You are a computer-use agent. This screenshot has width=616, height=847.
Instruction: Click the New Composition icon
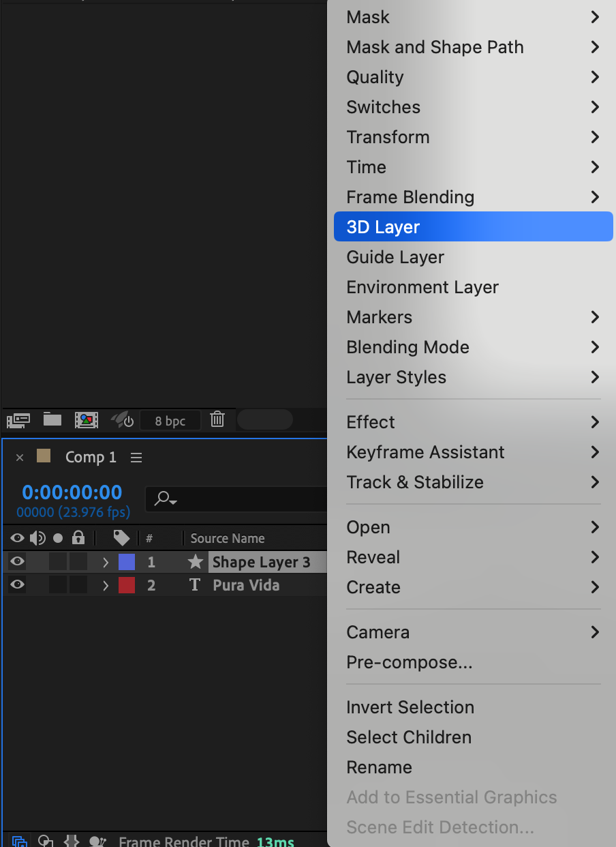[x=87, y=419]
